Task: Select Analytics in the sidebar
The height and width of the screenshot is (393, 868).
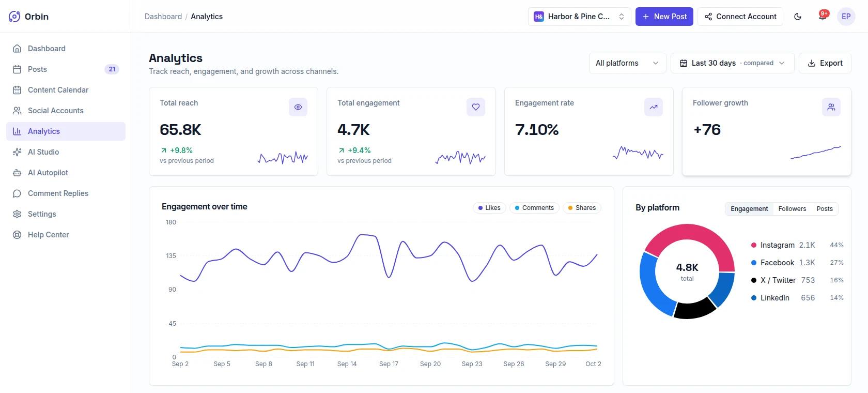Action: click(66, 131)
